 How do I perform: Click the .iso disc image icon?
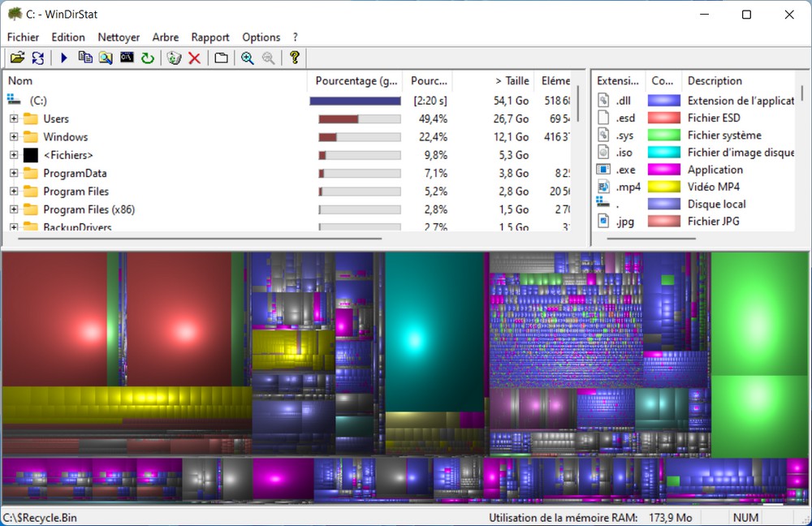pyautogui.click(x=603, y=152)
